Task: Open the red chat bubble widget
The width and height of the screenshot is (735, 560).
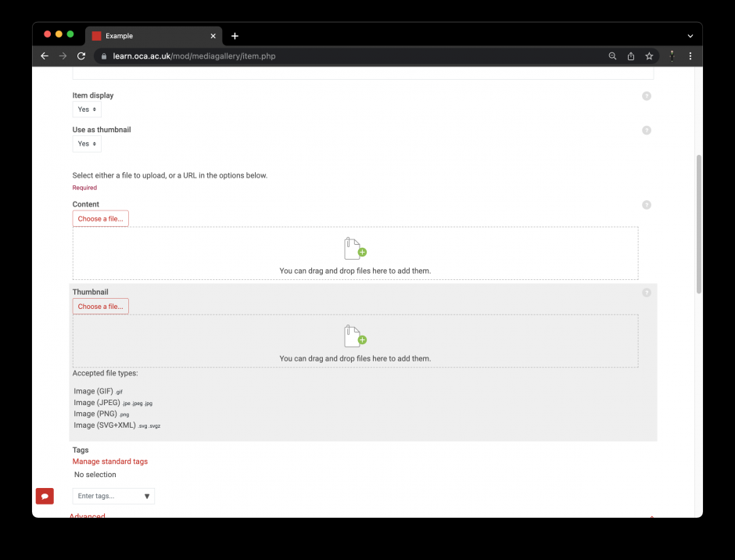Action: click(x=45, y=496)
